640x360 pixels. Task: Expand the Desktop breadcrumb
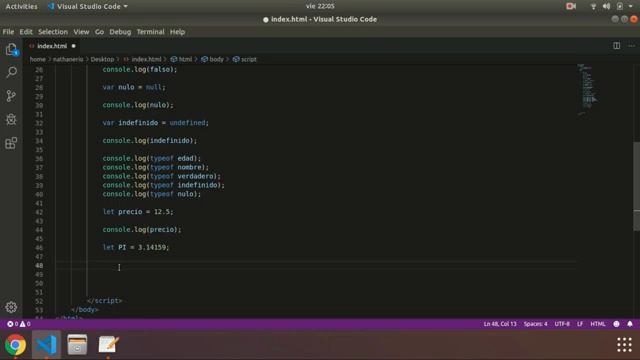click(x=102, y=59)
